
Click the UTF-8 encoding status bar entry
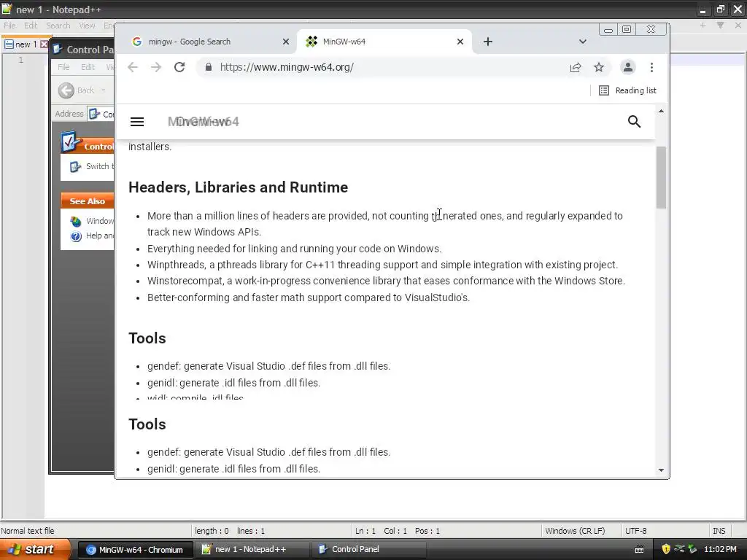click(x=636, y=531)
